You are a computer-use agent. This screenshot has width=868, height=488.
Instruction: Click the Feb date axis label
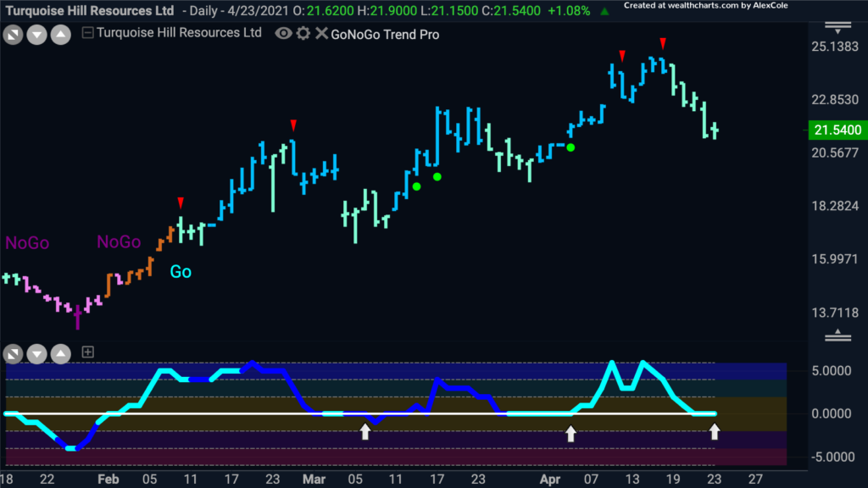[x=108, y=480]
